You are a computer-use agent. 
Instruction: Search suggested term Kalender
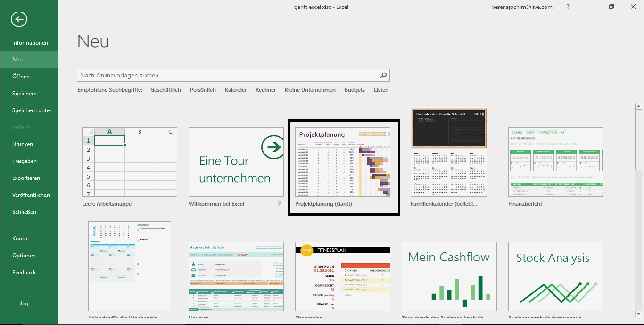(236, 90)
